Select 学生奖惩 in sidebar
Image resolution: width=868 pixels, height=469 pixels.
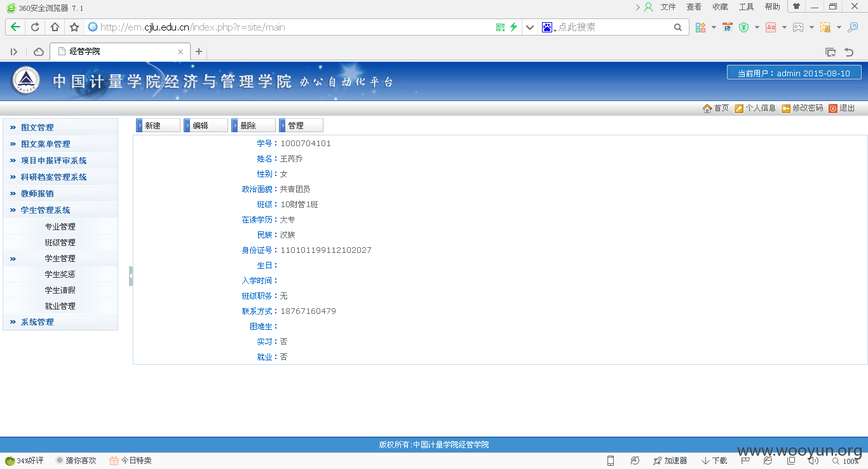point(60,274)
